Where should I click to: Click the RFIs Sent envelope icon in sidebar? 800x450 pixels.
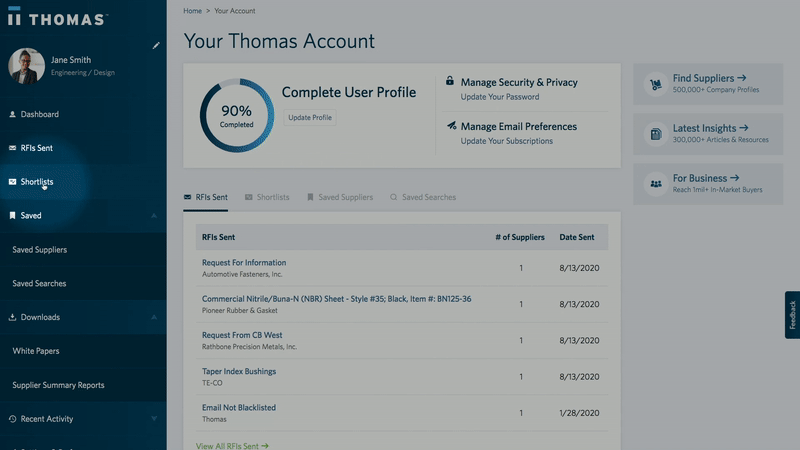tap(12, 148)
